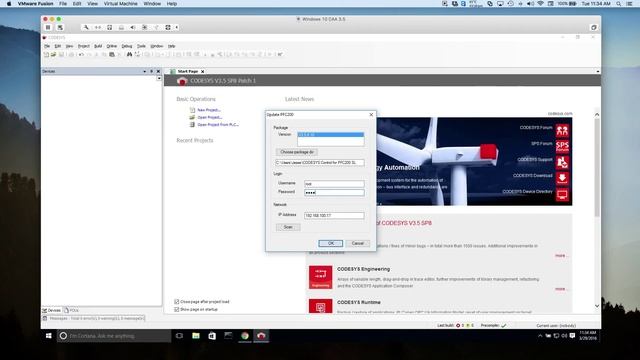
Task: Click OK in the Update PFC200 dialog
Action: click(x=331, y=243)
